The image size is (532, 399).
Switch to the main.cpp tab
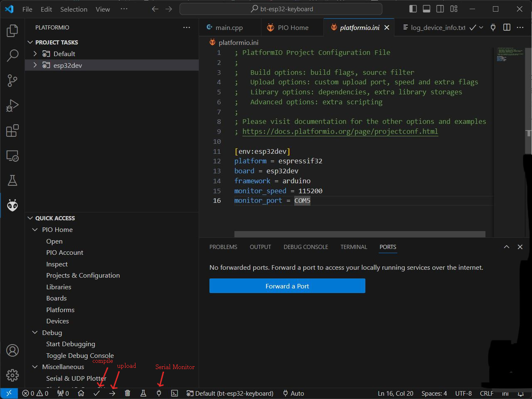coord(230,27)
